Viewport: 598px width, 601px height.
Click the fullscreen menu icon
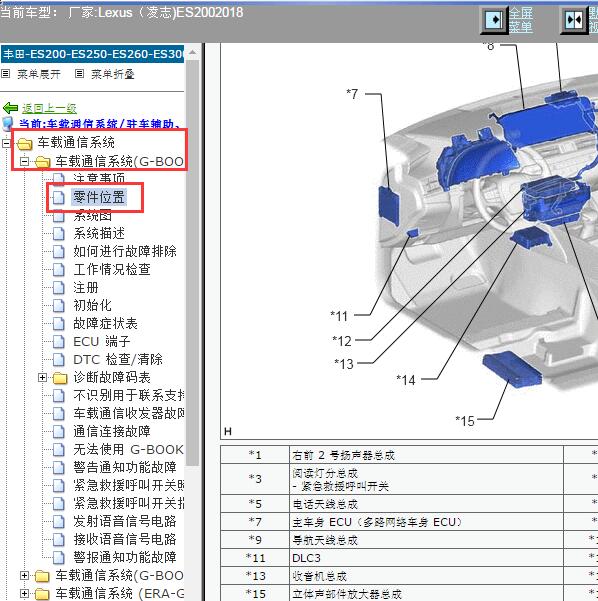click(494, 19)
